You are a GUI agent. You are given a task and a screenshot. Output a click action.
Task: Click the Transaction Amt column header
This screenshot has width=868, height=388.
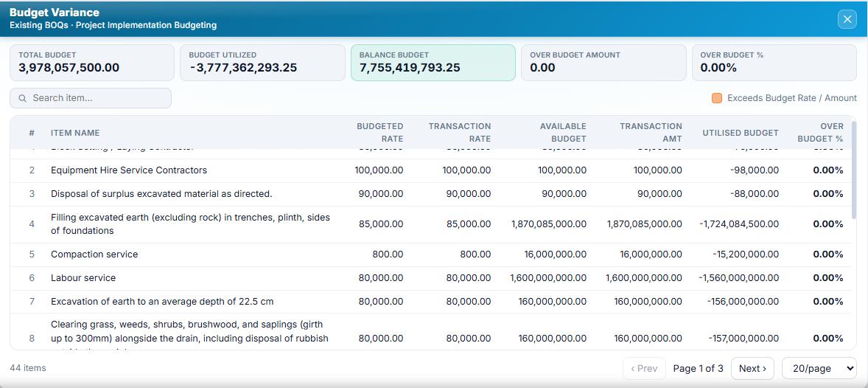point(651,133)
